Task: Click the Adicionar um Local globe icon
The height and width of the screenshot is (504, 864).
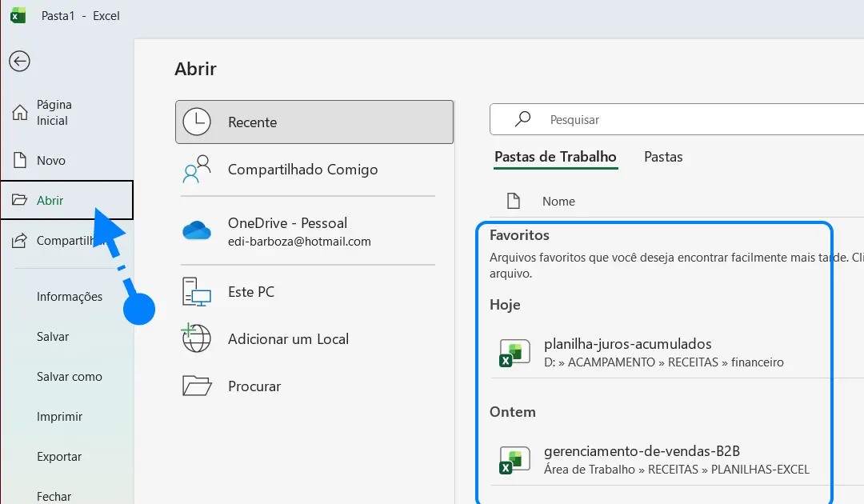Action: pos(194,338)
